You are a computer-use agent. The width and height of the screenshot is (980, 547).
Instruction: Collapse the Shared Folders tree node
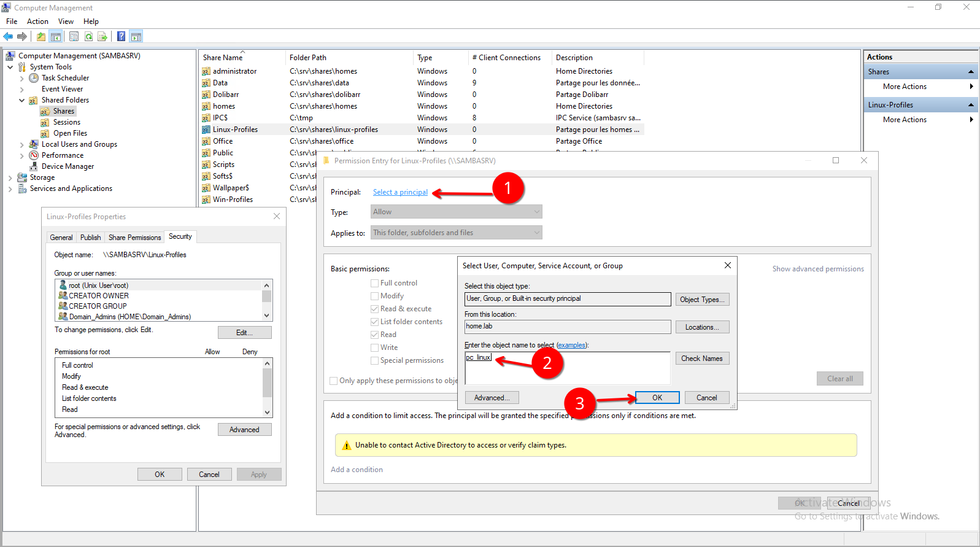point(21,100)
